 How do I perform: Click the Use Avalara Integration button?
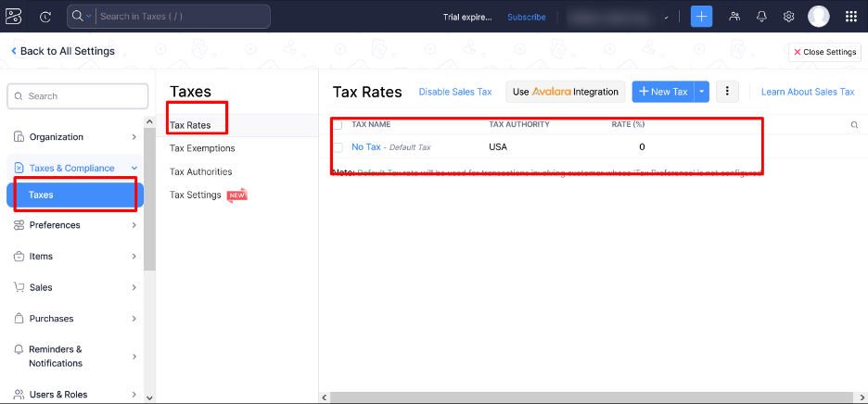click(x=566, y=92)
